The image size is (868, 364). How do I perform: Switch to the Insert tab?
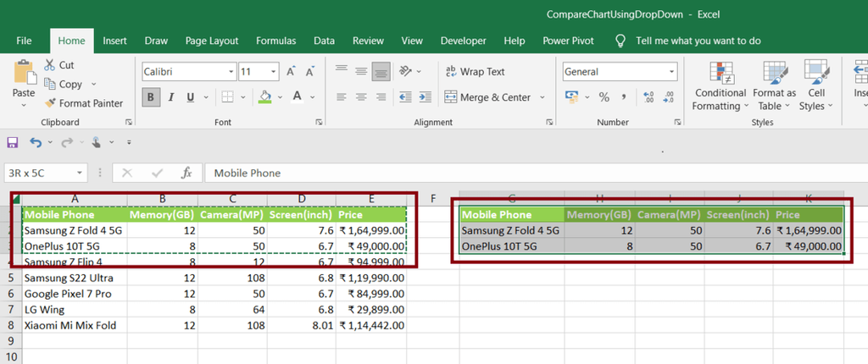[114, 41]
